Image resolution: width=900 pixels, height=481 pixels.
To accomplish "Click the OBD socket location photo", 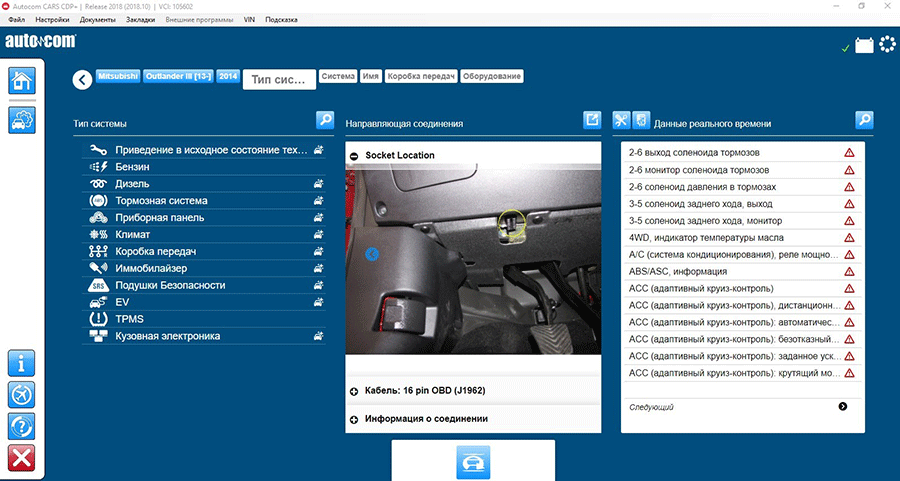I will pos(473,259).
